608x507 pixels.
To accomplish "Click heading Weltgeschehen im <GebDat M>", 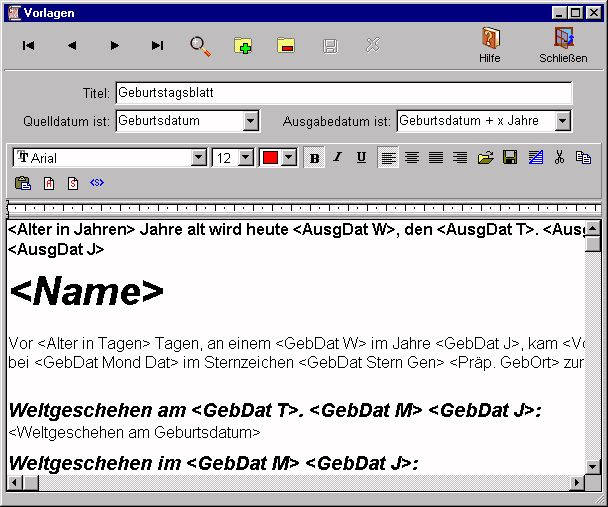I will [x=213, y=463].
